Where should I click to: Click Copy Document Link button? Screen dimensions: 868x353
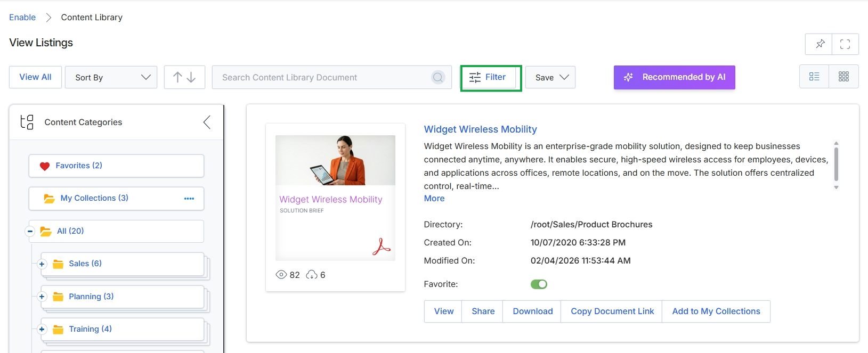[612, 311]
